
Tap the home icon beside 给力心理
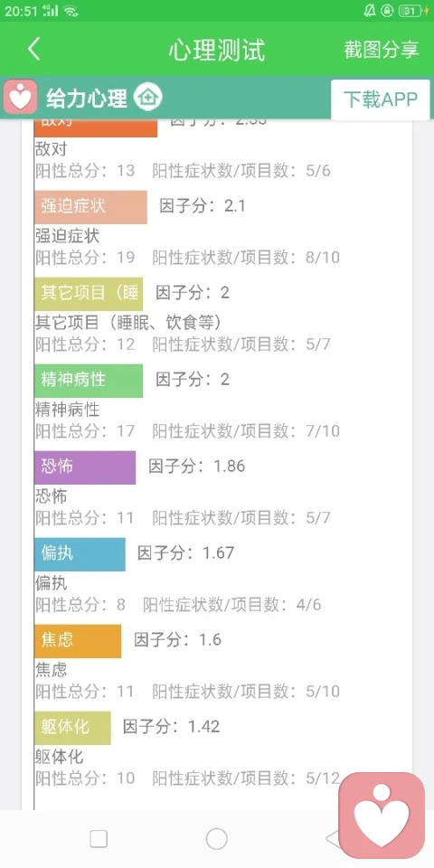coord(147,98)
